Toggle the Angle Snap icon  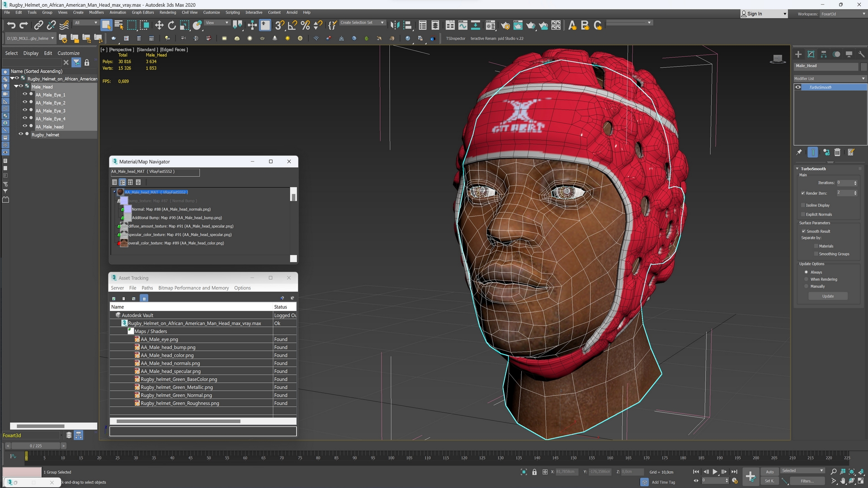point(292,25)
